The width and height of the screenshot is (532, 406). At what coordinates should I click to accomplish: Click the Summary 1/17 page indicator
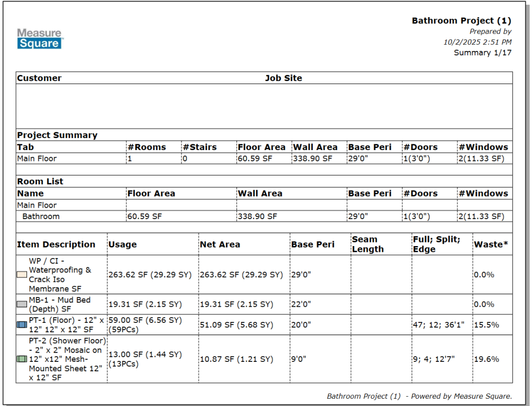(483, 52)
